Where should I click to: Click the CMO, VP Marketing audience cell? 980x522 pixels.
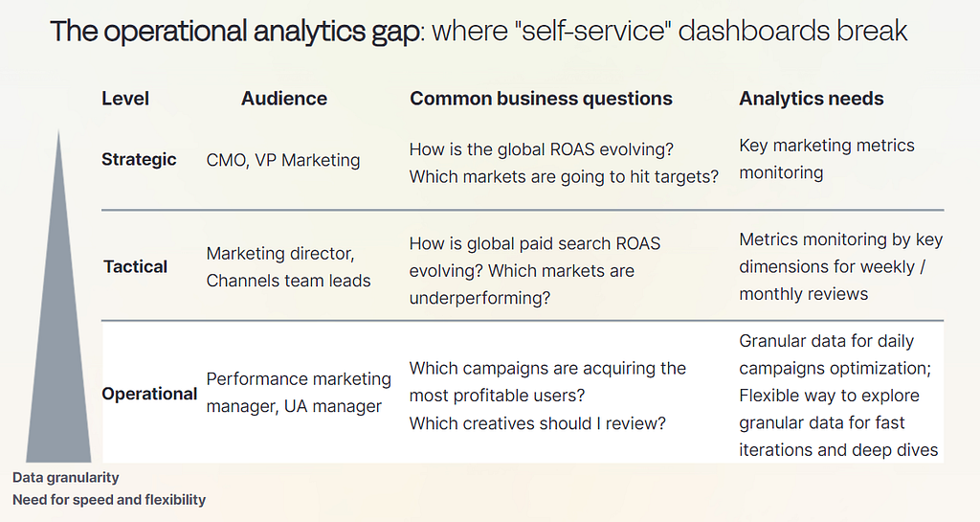[283, 160]
